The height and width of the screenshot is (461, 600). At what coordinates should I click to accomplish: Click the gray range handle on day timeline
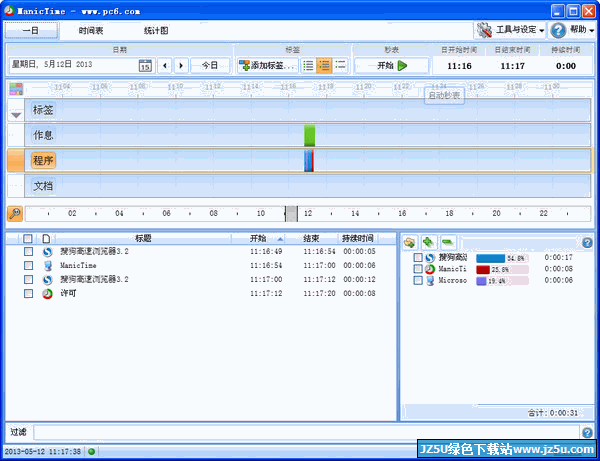tap(291, 213)
